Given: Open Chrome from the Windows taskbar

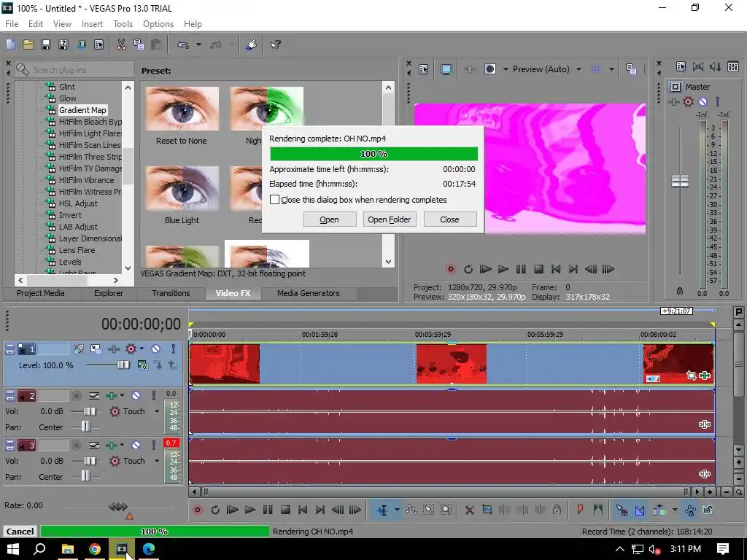Looking at the screenshot, I should pyautogui.click(x=94, y=549).
